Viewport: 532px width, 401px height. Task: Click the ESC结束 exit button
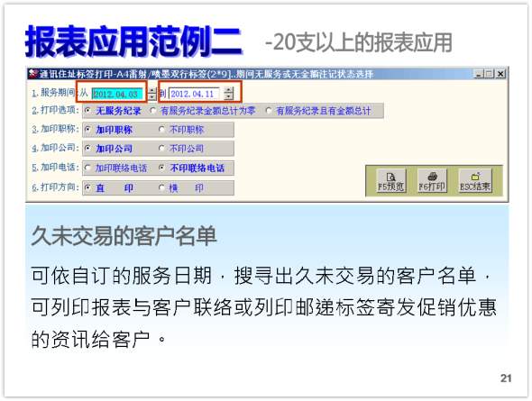(475, 180)
